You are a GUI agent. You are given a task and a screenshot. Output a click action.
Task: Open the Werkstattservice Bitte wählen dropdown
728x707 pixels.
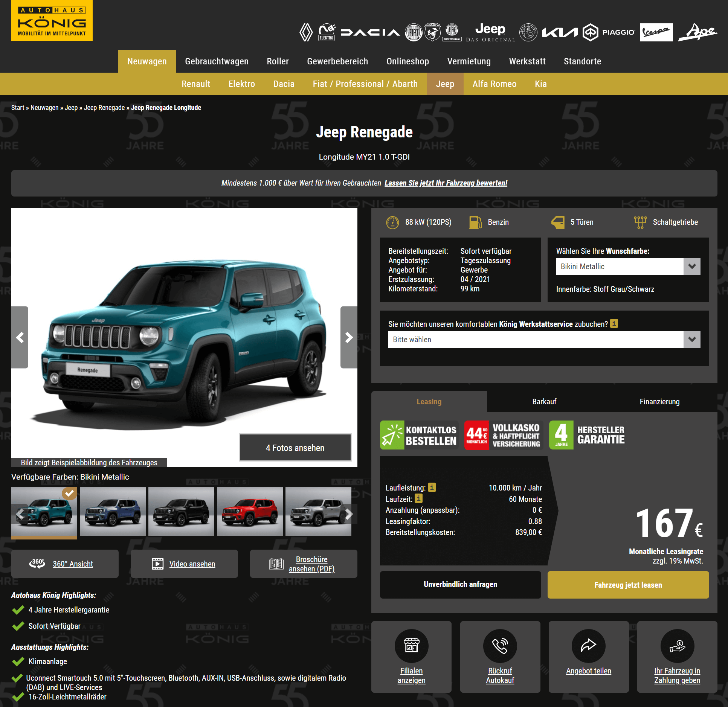point(544,340)
